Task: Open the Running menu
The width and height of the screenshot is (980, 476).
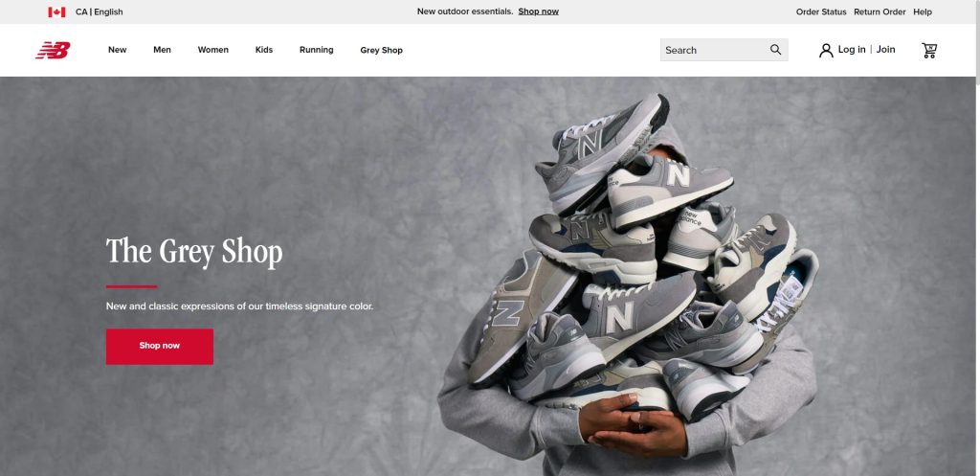Action: (316, 50)
